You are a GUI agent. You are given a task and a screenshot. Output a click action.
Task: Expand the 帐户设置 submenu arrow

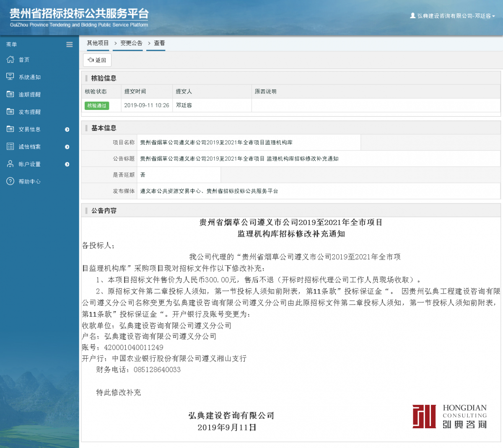(x=66, y=164)
